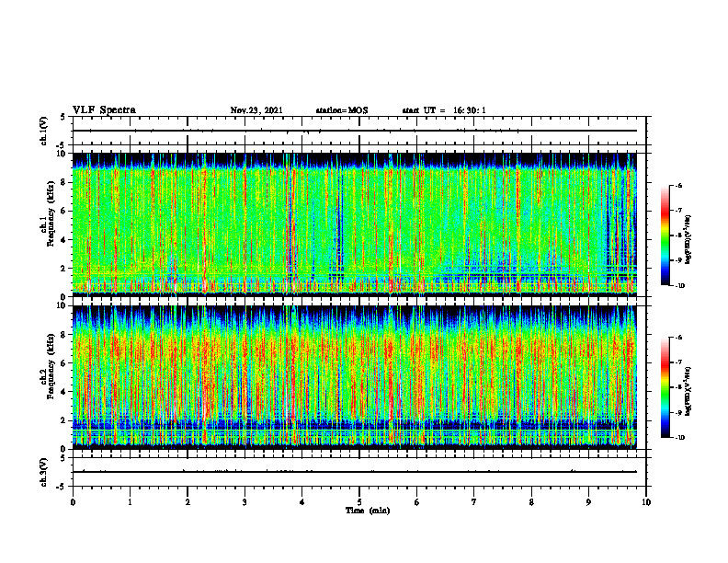
Task: Click the "ch.1(V)" axis label
Action: pyautogui.click(x=44, y=131)
